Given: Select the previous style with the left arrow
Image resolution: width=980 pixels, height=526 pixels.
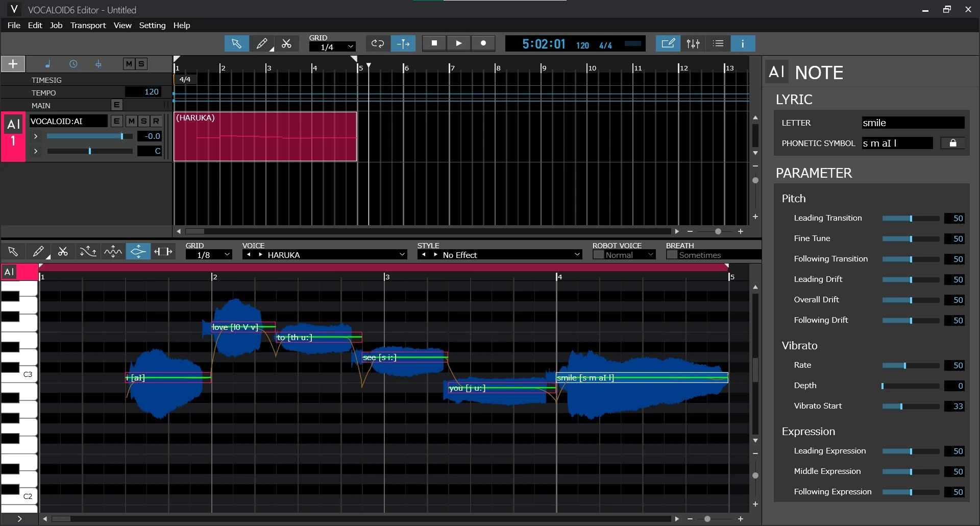Looking at the screenshot, I should tap(424, 255).
